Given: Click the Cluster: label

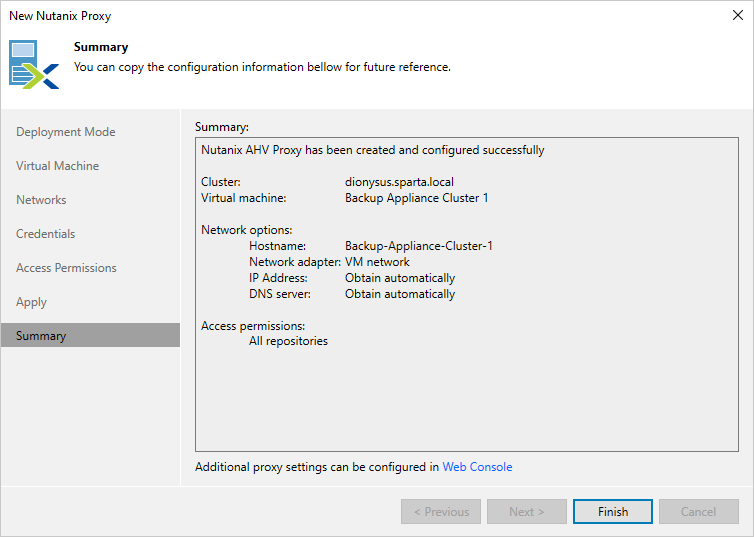Looking at the screenshot, I should [x=221, y=182].
